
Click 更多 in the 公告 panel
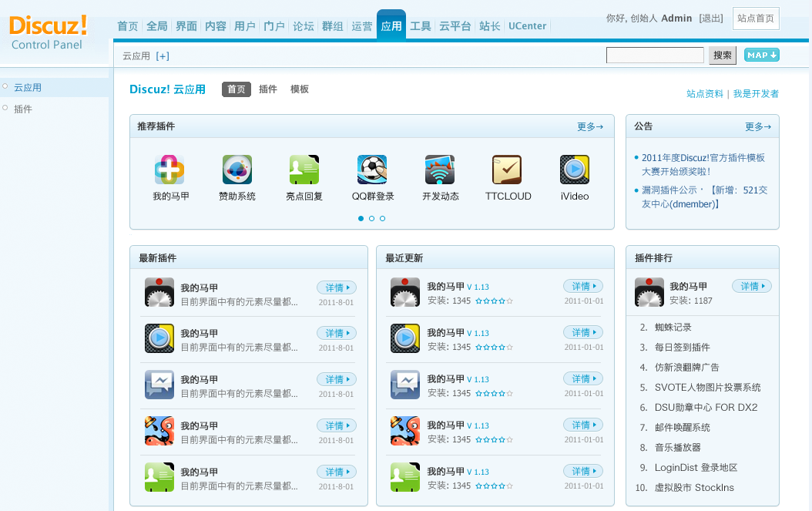pos(758,126)
